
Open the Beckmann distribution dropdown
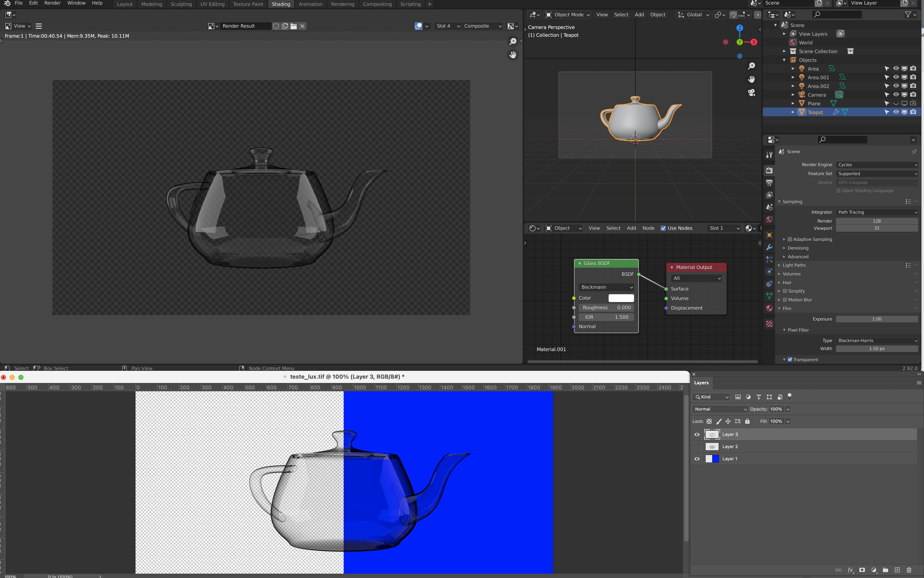coord(606,287)
